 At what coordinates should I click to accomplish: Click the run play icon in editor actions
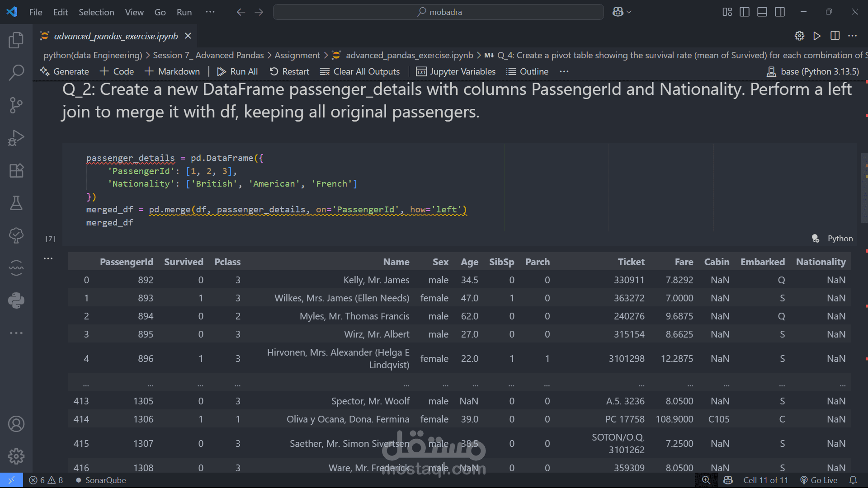click(x=817, y=36)
